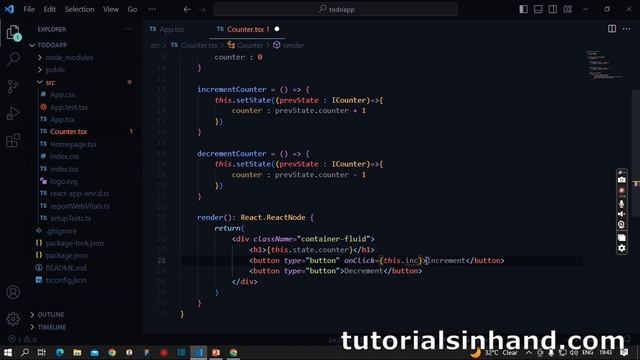Toggle the secondary side bar layout icon
Viewport: 640px width, 360px height.
(553, 9)
